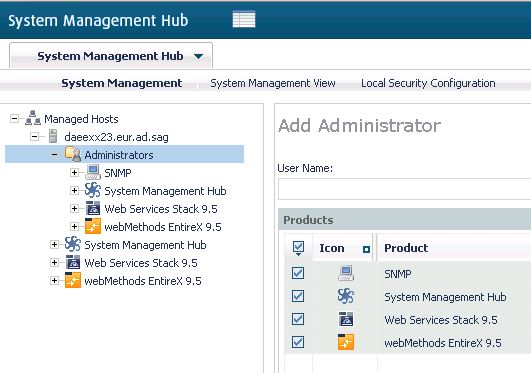Select the System Management tab
The image size is (531, 373).
click(122, 83)
